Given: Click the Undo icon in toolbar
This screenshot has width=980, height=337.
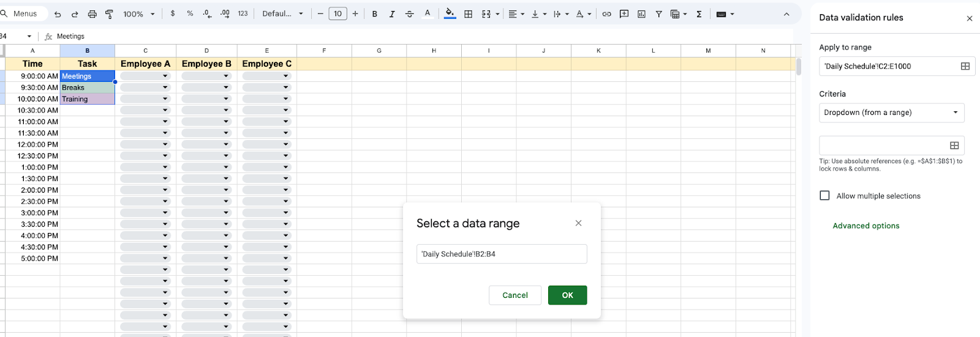Looking at the screenshot, I should click(x=58, y=14).
